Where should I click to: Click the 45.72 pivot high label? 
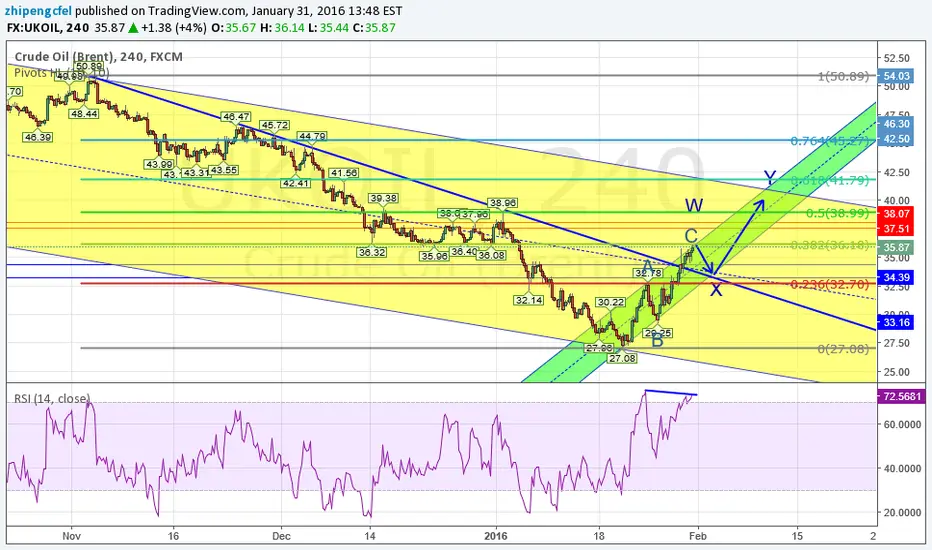pos(275,125)
